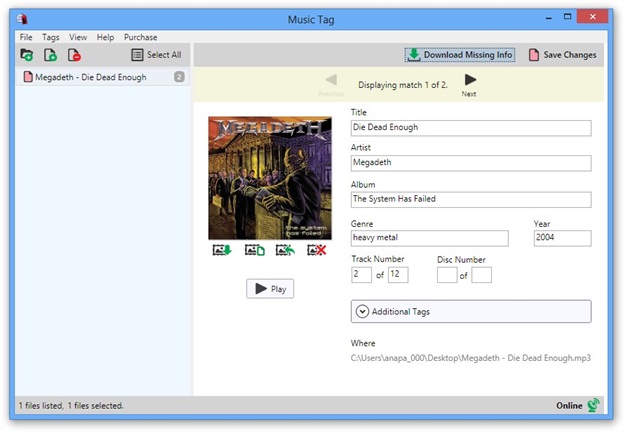Open the File menu

coord(26,37)
